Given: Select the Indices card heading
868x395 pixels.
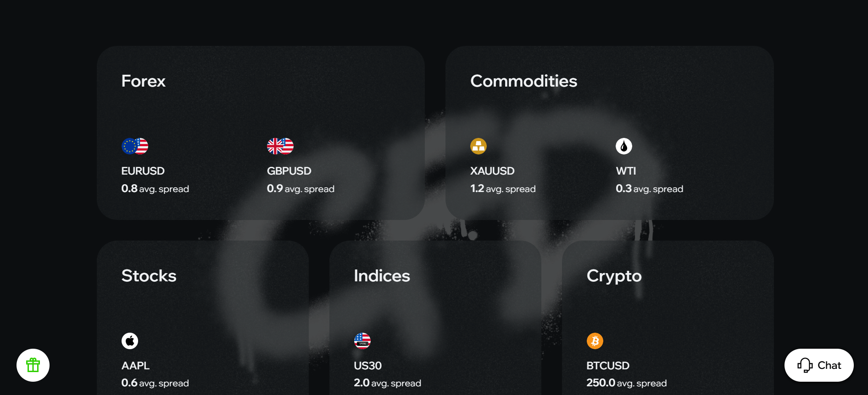Looking at the screenshot, I should point(382,276).
